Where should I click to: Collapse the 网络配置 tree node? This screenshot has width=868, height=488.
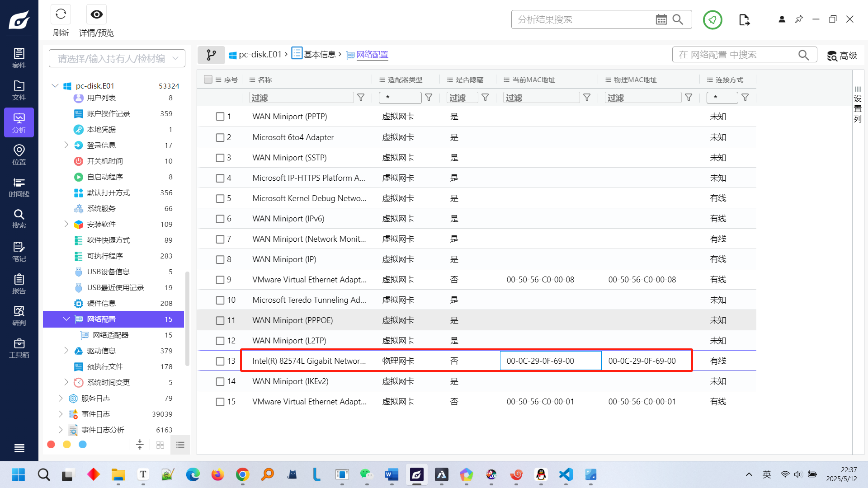[x=66, y=319]
